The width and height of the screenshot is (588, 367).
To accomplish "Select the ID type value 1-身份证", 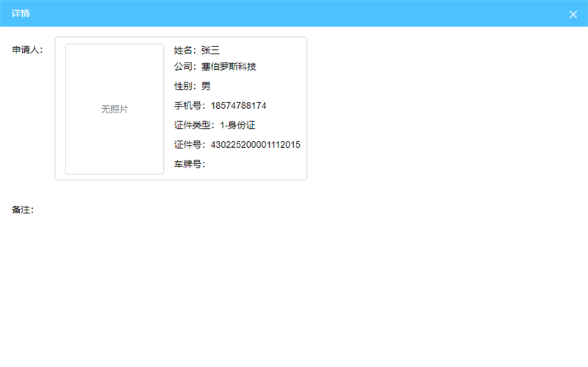I will [237, 125].
